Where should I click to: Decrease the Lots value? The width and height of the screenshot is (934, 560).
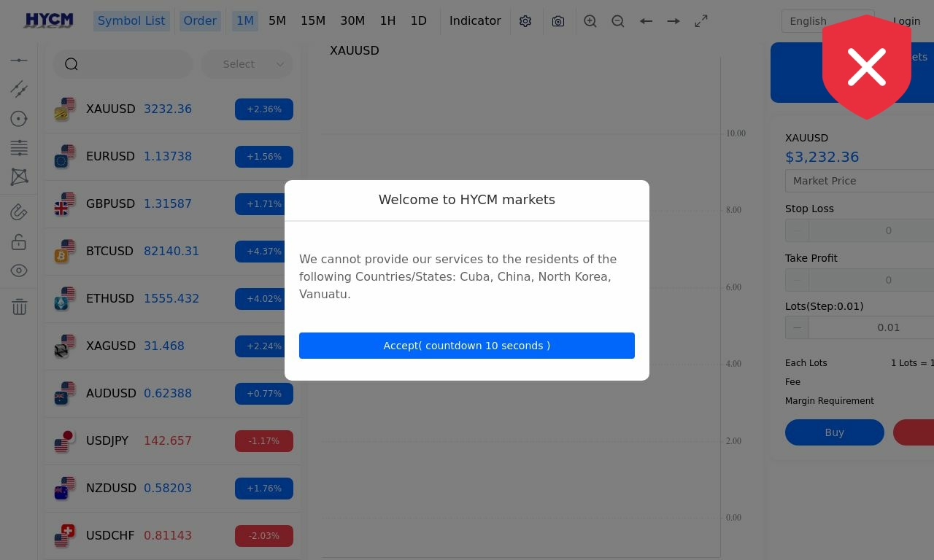[797, 327]
